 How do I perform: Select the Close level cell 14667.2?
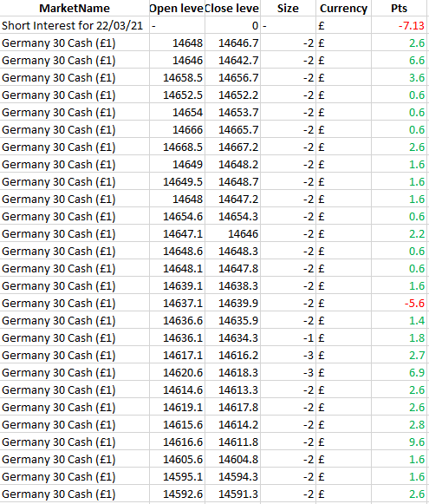232,147
